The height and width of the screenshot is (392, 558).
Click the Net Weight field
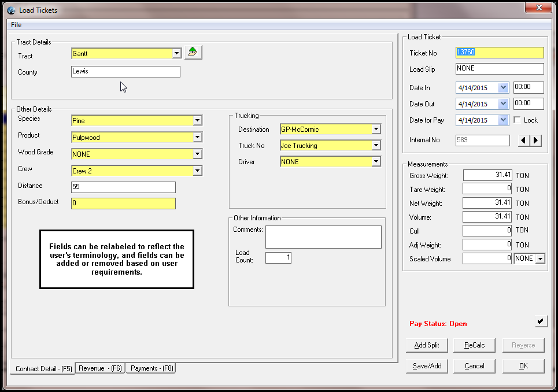487,203
